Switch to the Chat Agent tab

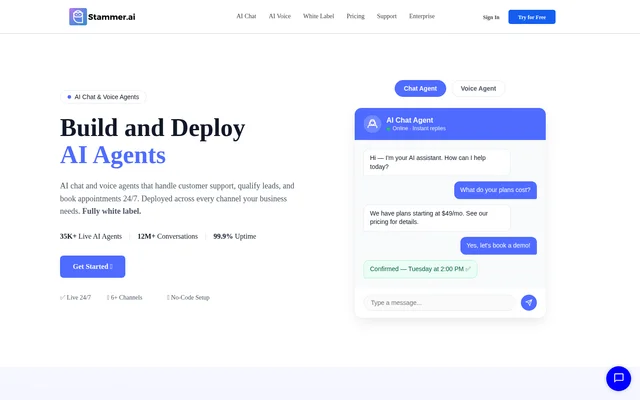pyautogui.click(x=420, y=89)
